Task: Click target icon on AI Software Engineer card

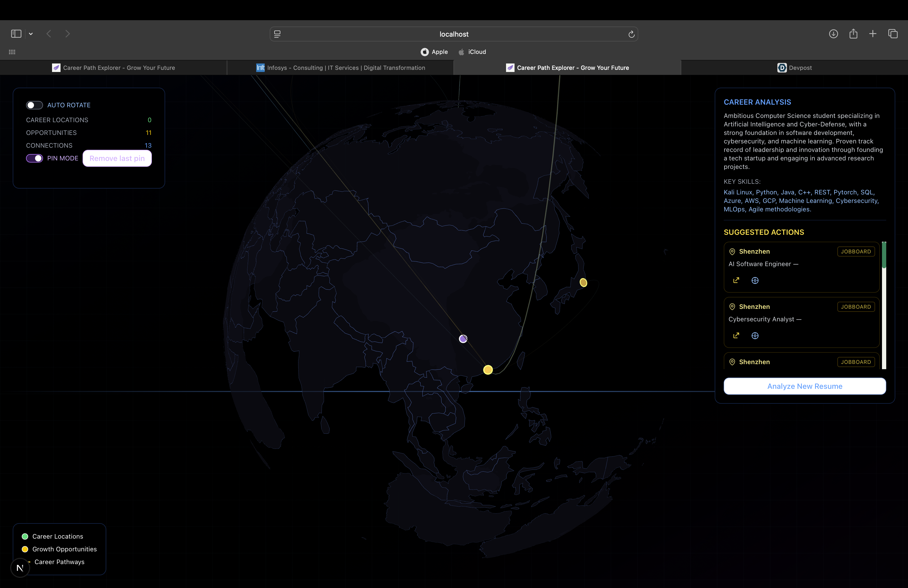Action: (x=755, y=280)
